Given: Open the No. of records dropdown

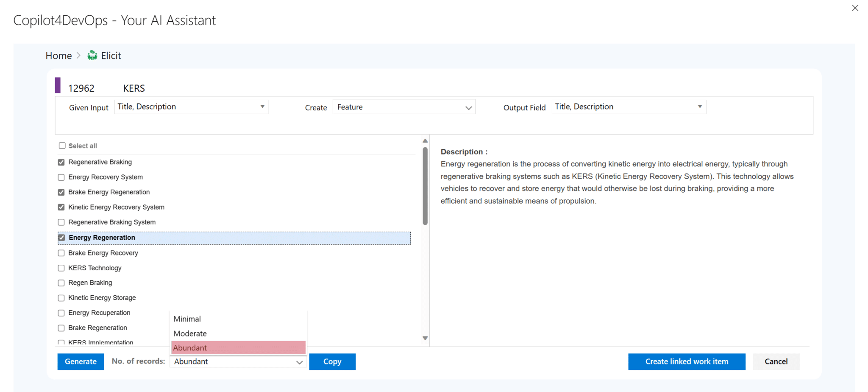Looking at the screenshot, I should 300,361.
